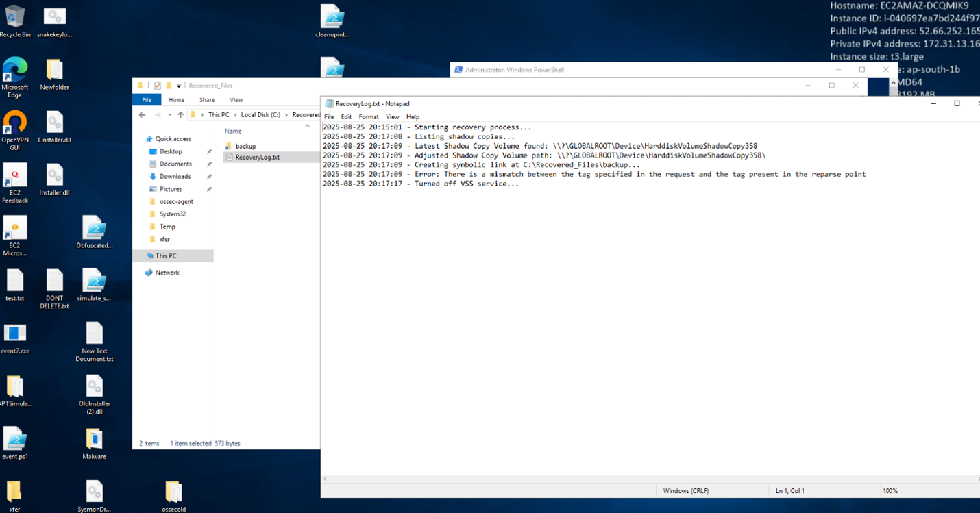This screenshot has width=980, height=513.
Task: Open the Format menu in Notepad
Action: point(368,117)
